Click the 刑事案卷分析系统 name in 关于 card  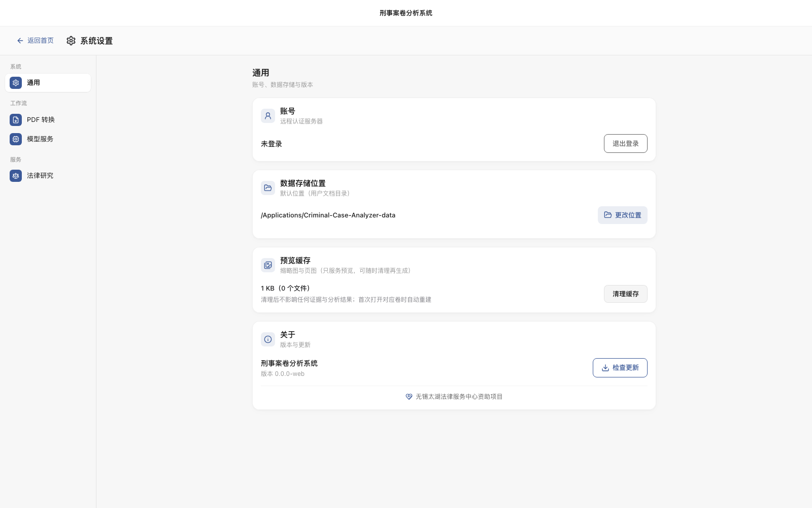289,364
